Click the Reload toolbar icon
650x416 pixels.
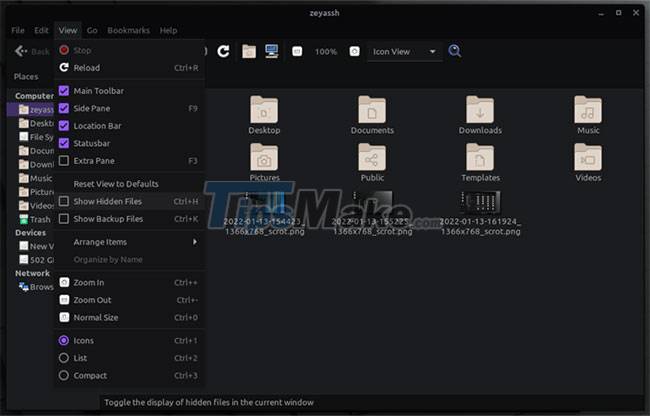click(x=223, y=51)
